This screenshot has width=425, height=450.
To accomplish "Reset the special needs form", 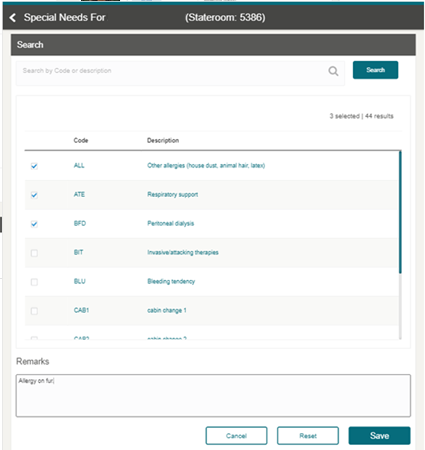I will click(x=308, y=436).
